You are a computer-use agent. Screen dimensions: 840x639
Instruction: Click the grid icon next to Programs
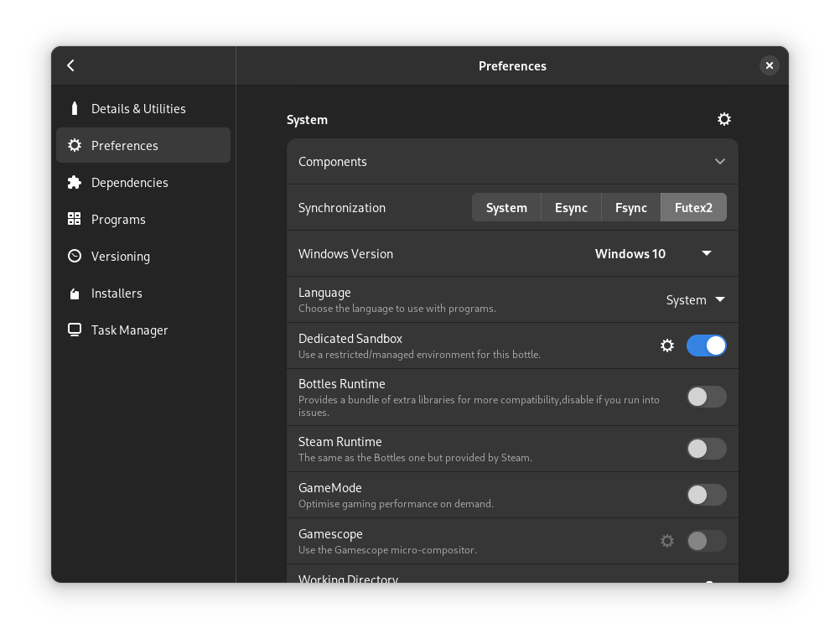click(75, 219)
